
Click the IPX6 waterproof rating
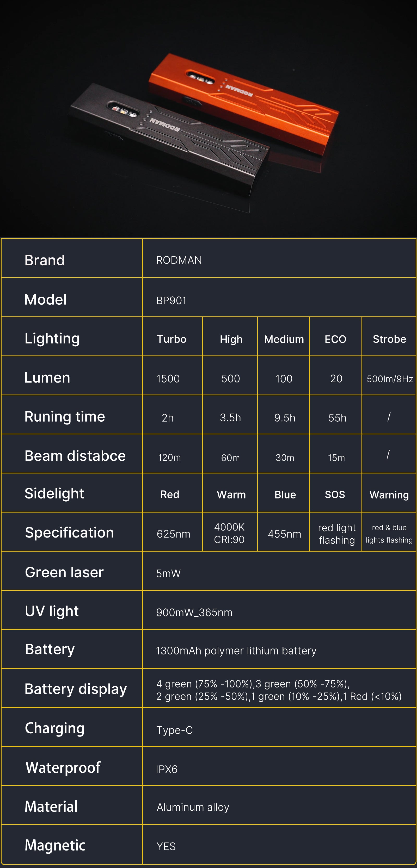click(x=167, y=769)
